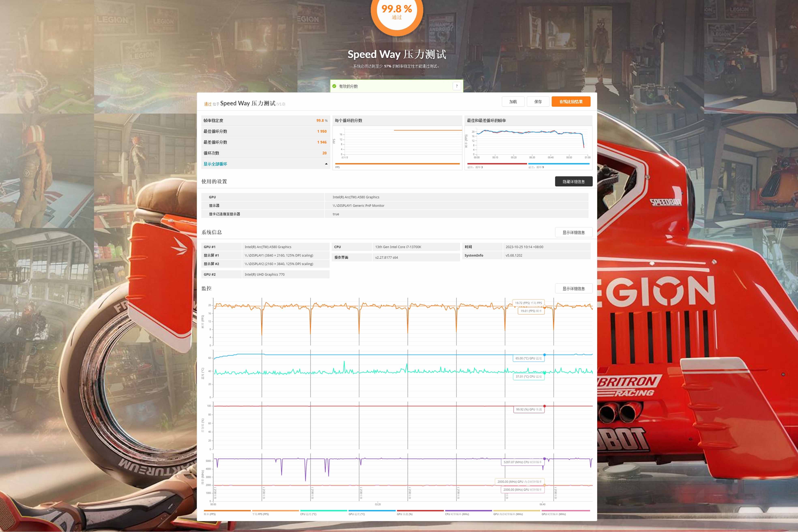Click the 保存 button
The image size is (798, 532).
pos(538,101)
